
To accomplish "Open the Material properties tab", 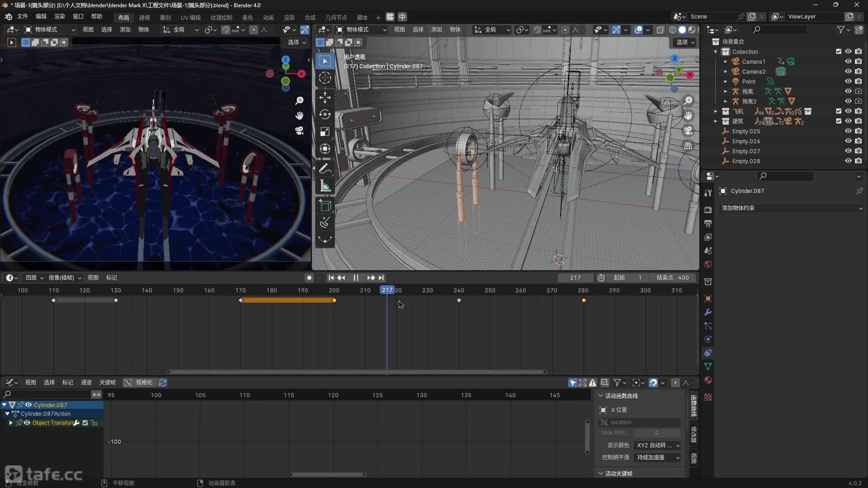I will 708,380.
